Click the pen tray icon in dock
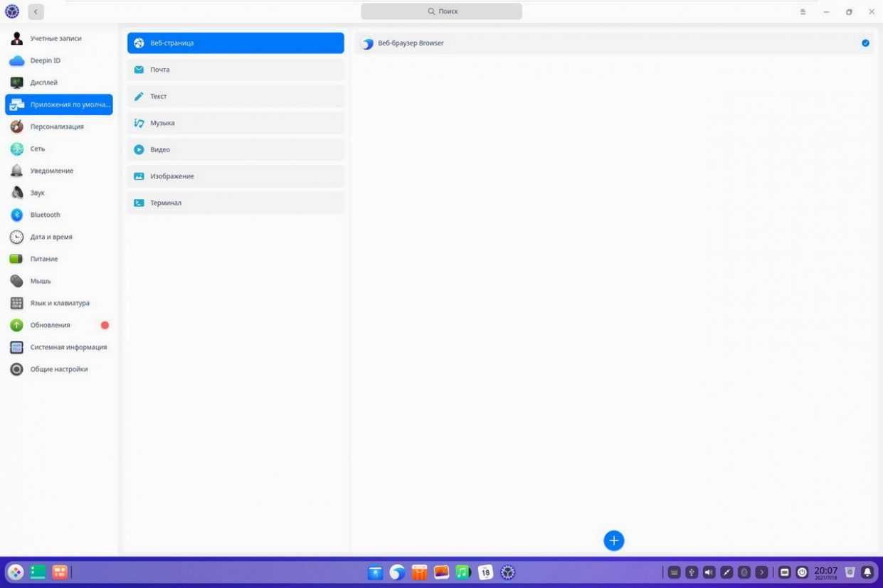 pos(726,572)
